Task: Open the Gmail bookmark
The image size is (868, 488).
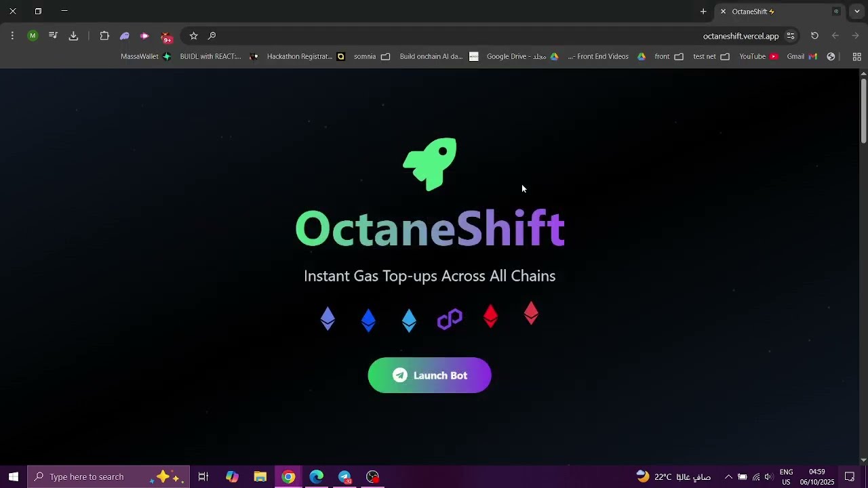Action: [x=802, y=57]
